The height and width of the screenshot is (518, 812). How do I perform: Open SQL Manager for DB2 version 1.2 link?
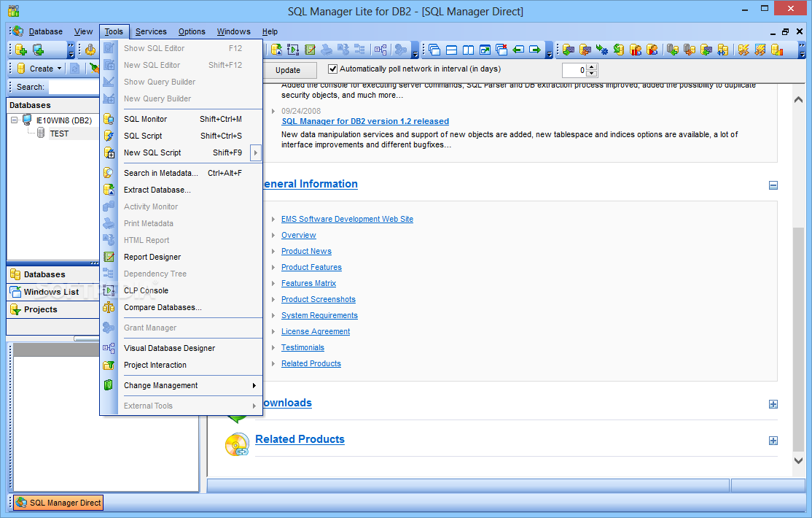(365, 121)
